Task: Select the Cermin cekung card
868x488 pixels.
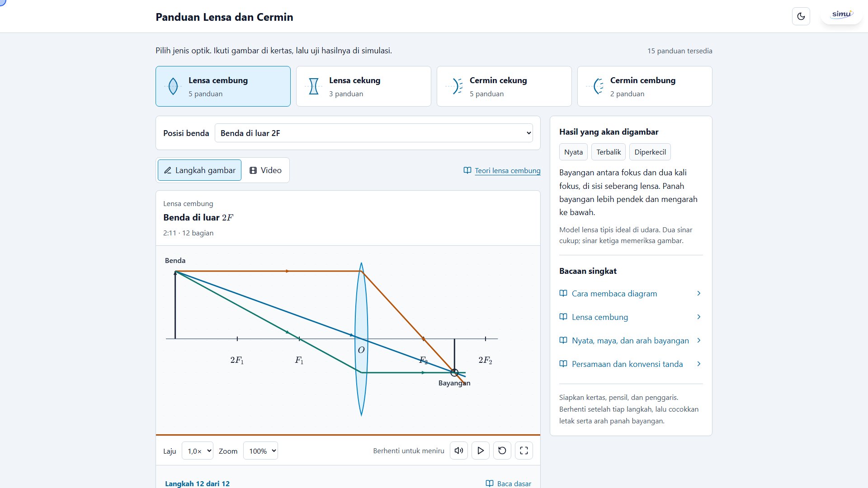Action: click(504, 86)
